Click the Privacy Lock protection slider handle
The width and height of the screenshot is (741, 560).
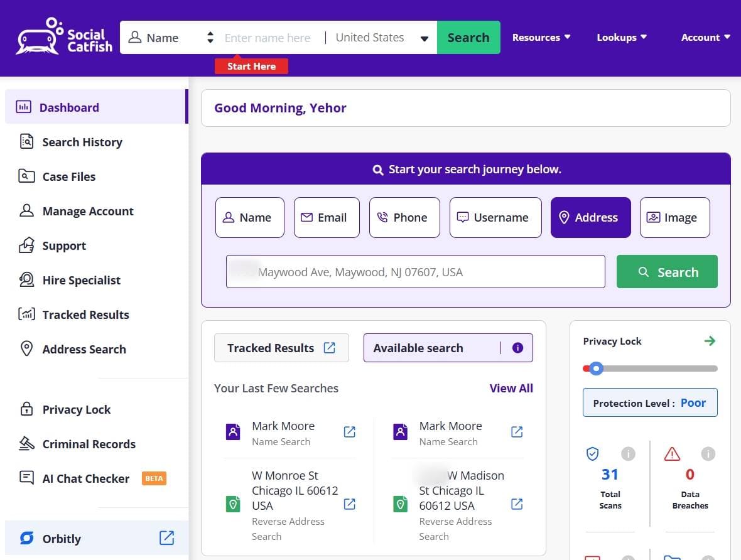pyautogui.click(x=596, y=368)
